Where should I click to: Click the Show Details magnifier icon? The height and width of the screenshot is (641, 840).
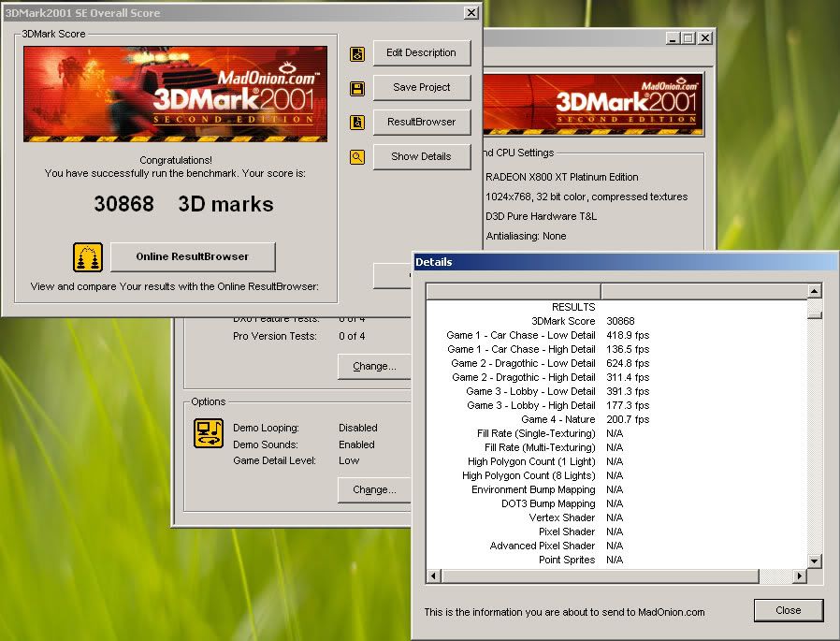[x=357, y=157]
